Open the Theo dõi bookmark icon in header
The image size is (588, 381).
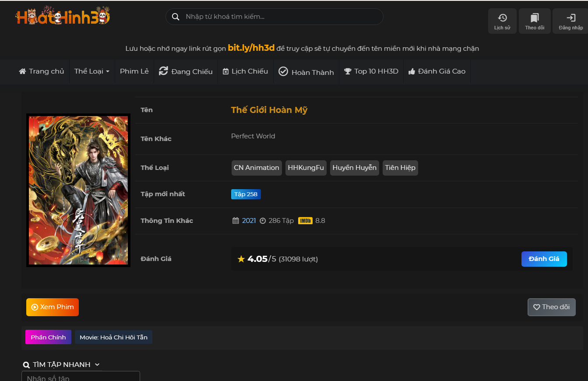(x=535, y=21)
